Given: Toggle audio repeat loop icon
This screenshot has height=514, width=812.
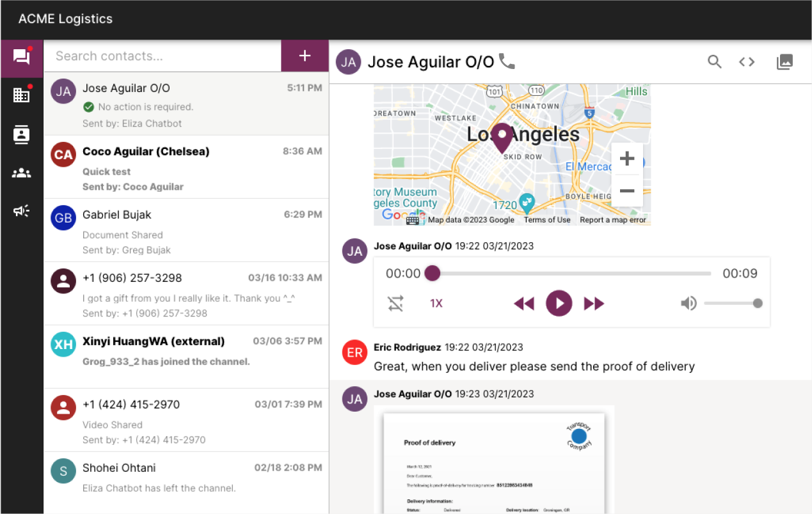Looking at the screenshot, I should click(x=395, y=304).
